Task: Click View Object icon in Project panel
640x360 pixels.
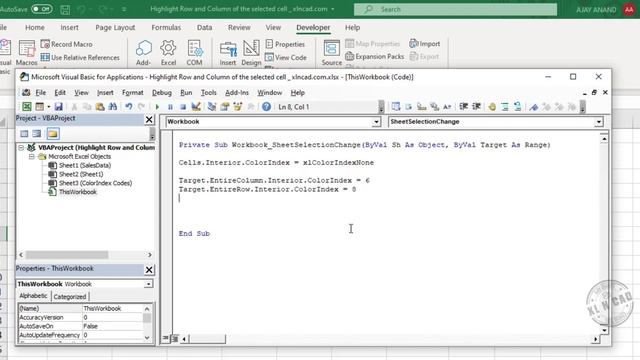Action: [x=37, y=134]
